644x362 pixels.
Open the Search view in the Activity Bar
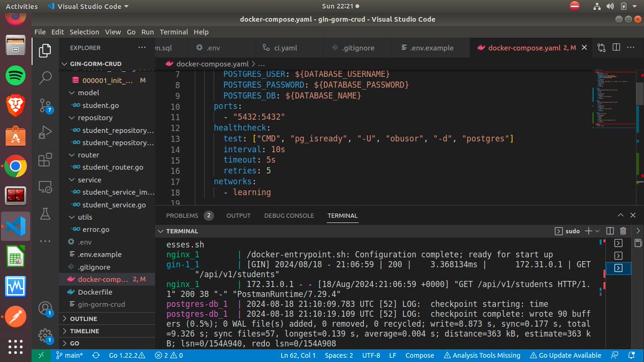pos(45,79)
